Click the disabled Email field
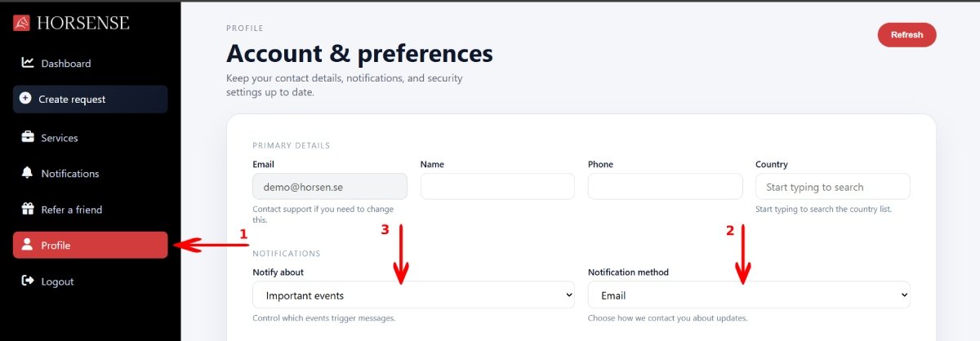 [x=330, y=187]
